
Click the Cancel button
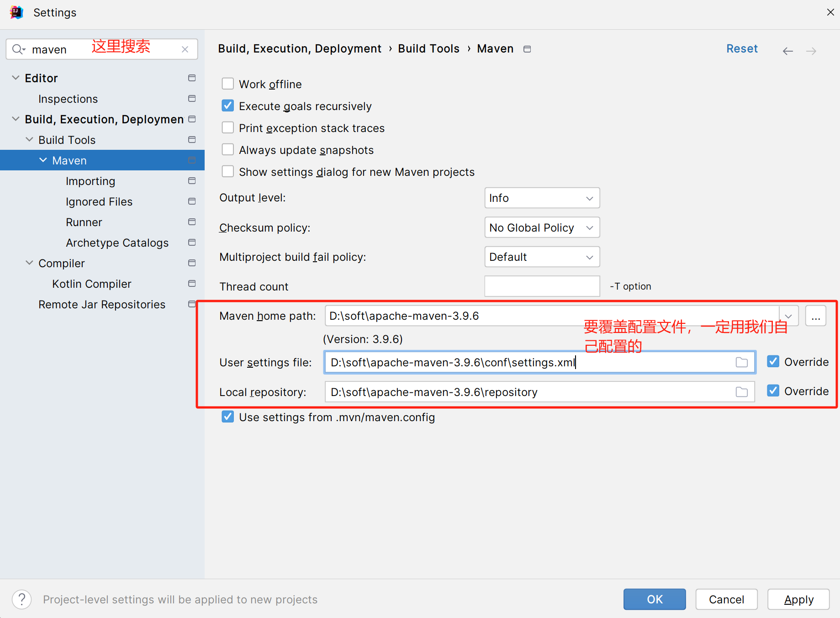click(x=726, y=599)
